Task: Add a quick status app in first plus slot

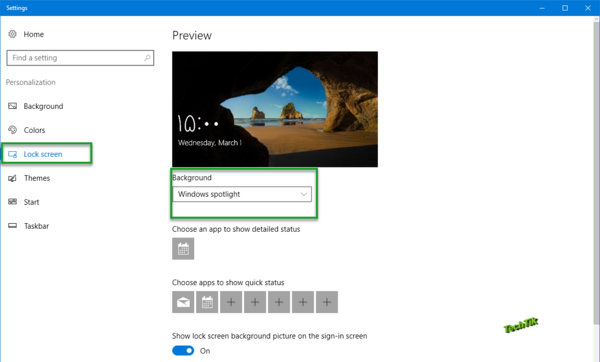Action: point(231,302)
